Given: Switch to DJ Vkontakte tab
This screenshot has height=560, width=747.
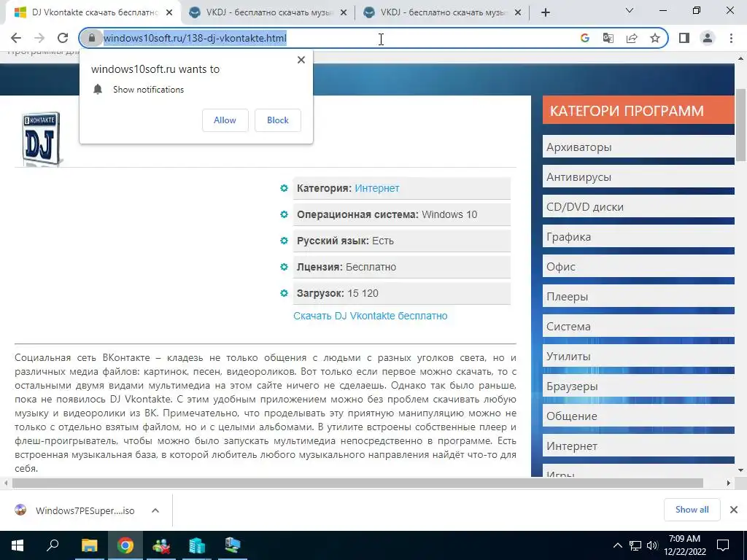Looking at the screenshot, I should [x=94, y=13].
